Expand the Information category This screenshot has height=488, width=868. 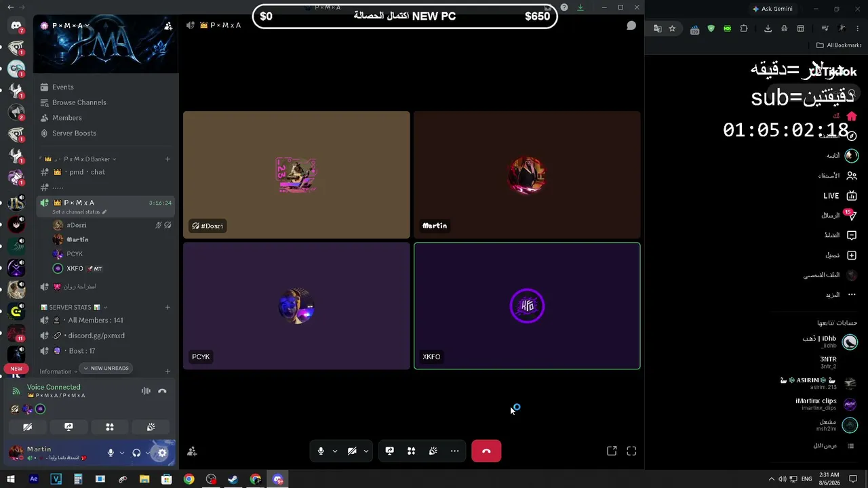tap(58, 371)
